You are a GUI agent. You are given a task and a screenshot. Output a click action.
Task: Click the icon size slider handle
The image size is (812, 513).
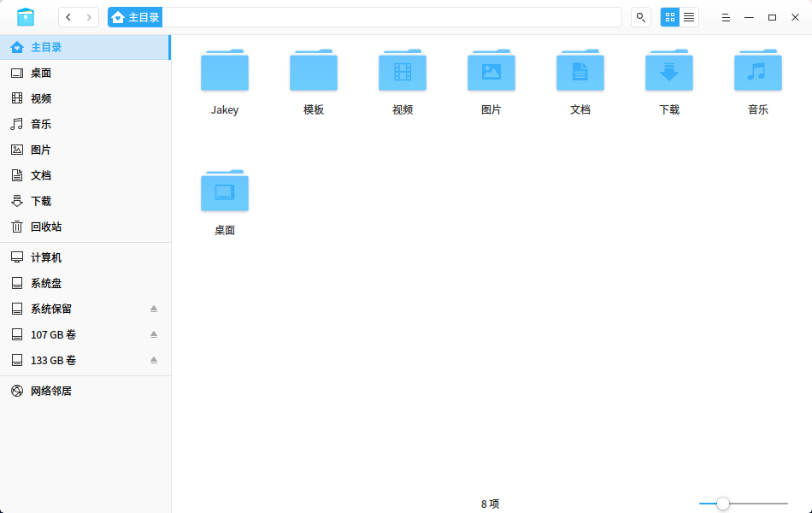(723, 503)
